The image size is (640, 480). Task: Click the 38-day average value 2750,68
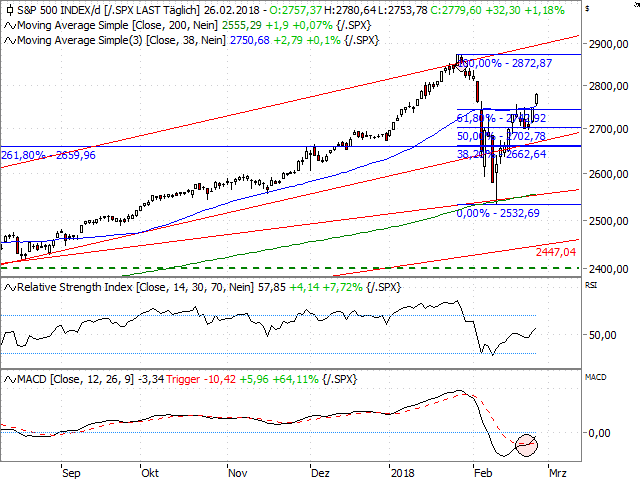[250, 41]
